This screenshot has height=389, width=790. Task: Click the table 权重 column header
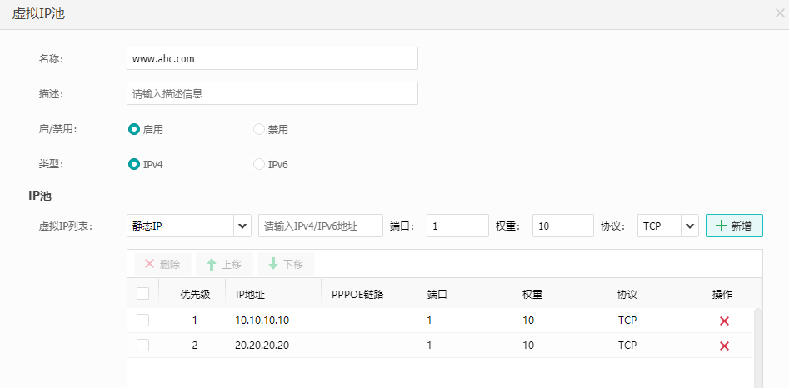point(532,294)
